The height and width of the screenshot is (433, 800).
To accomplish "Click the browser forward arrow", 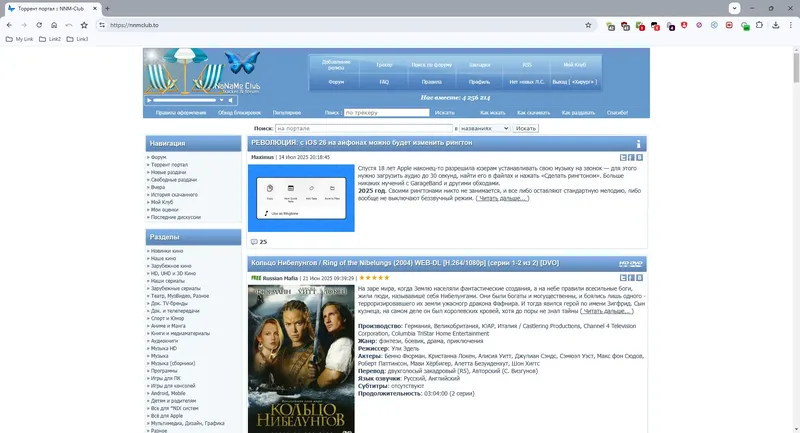I will [24, 25].
